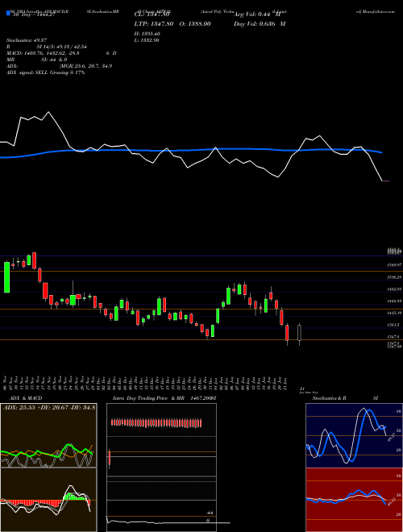The height and width of the screenshot is (532, 403).
Task: Click the 1549.97 price axis label
Action: point(394,264)
